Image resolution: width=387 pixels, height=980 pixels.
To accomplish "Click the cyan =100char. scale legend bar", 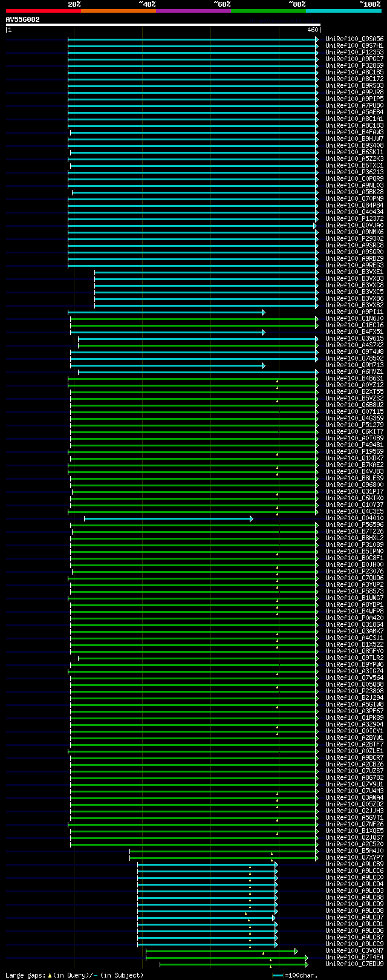I will 278,975.
